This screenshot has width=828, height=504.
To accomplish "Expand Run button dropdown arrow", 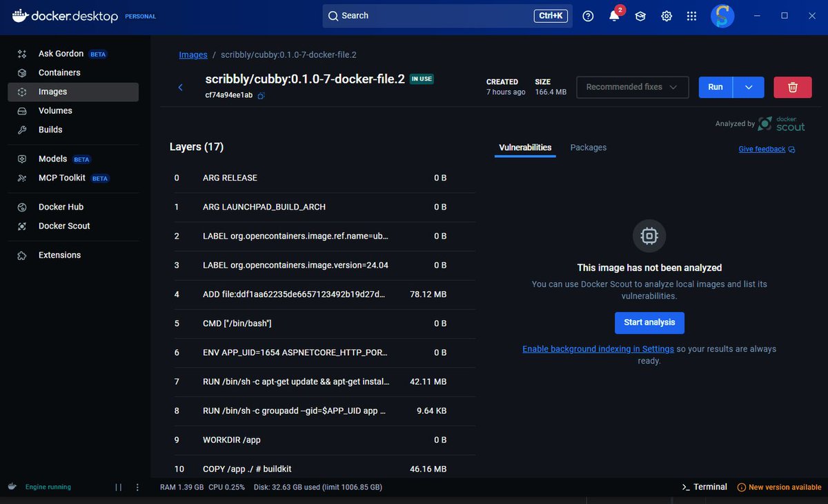I will click(x=749, y=87).
